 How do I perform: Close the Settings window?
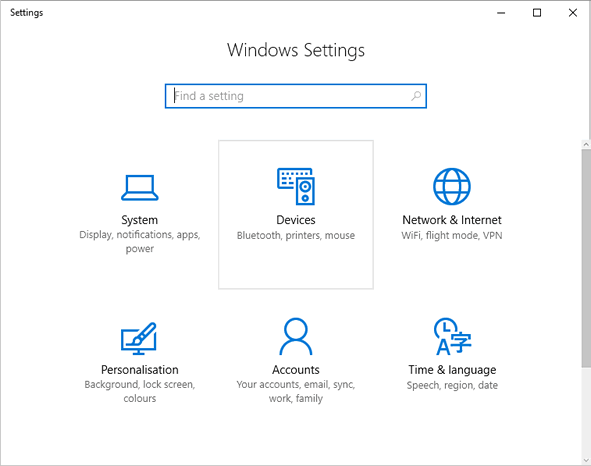(x=573, y=13)
